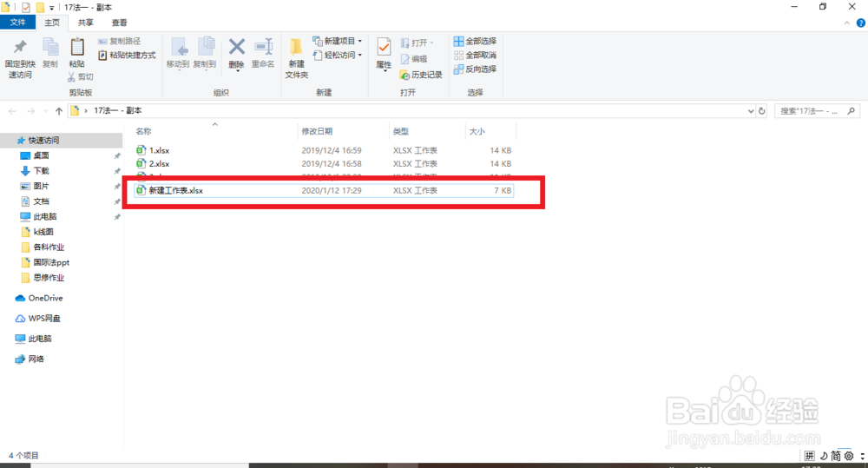Viewport: 868px width, 468px height.
Task: Go up one folder level
Action: tap(59, 111)
